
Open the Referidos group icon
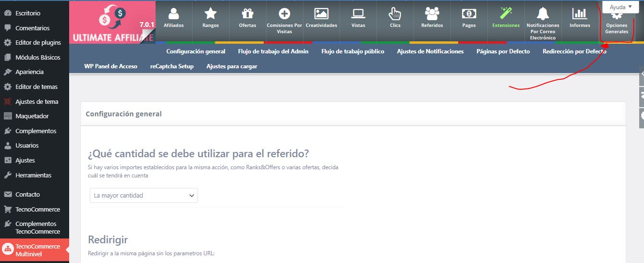pyautogui.click(x=432, y=13)
